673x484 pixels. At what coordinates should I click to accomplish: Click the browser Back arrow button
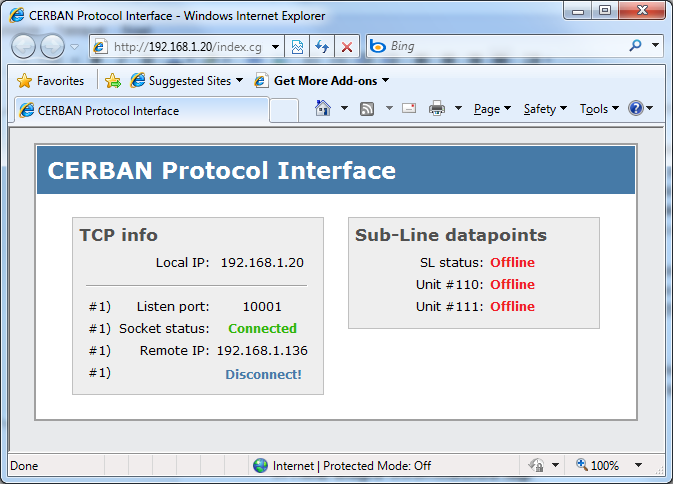25,47
